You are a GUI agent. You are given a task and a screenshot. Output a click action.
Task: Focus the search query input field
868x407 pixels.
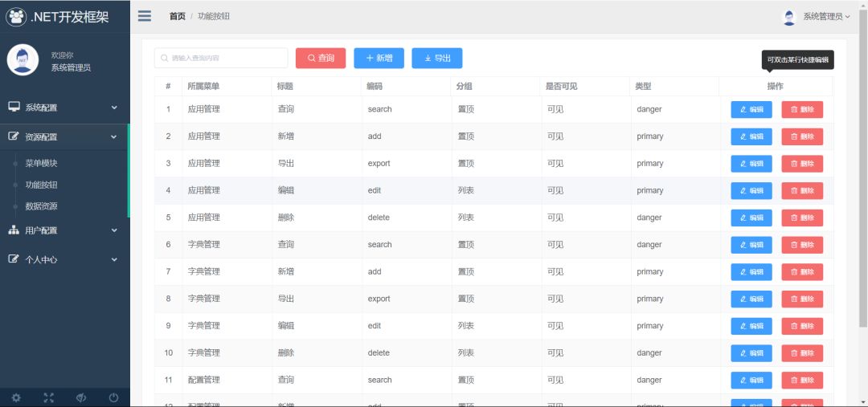[x=221, y=58]
